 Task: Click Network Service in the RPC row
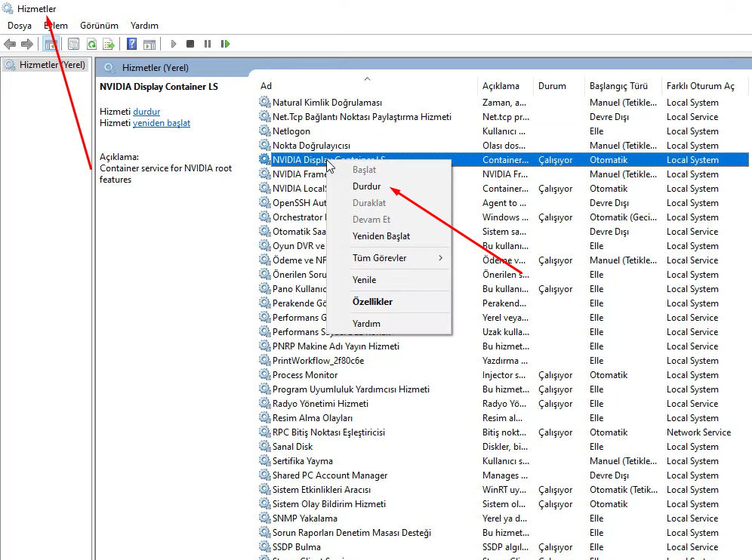pyautogui.click(x=698, y=432)
